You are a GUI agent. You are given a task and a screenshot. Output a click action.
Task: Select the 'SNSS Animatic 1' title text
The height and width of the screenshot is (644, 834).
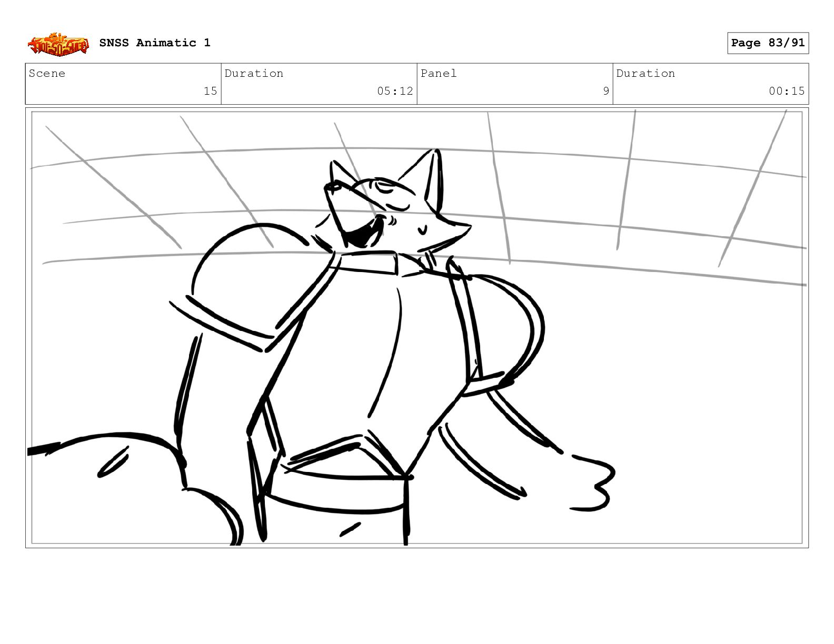pos(155,43)
